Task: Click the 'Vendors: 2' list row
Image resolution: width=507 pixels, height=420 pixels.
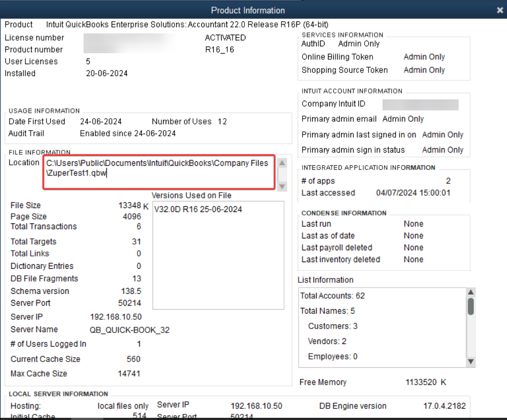Action: point(327,341)
